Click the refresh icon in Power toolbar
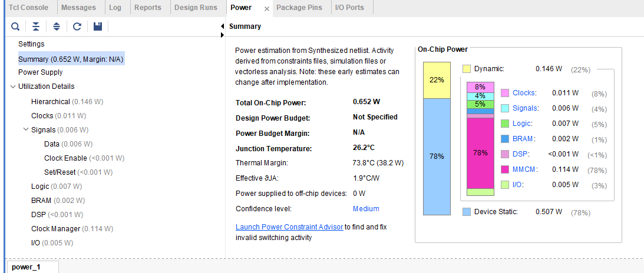This screenshot has height=273, width=644. click(x=77, y=26)
